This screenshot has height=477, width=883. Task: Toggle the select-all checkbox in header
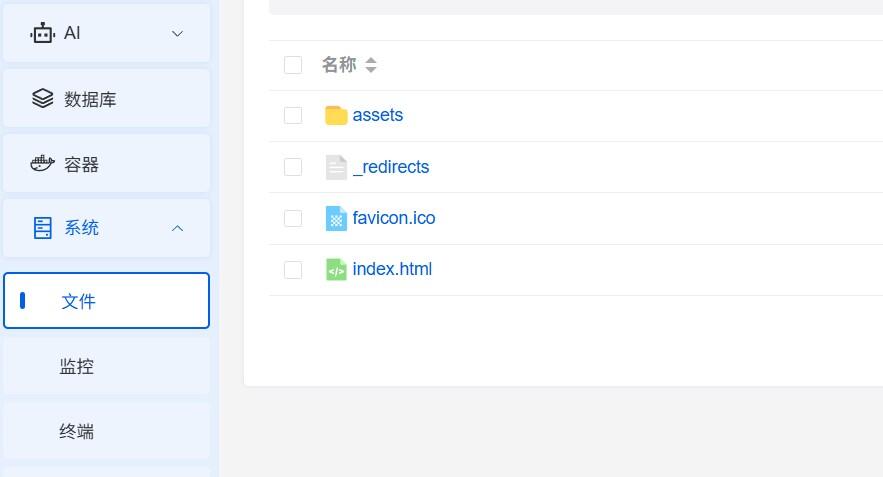293,65
